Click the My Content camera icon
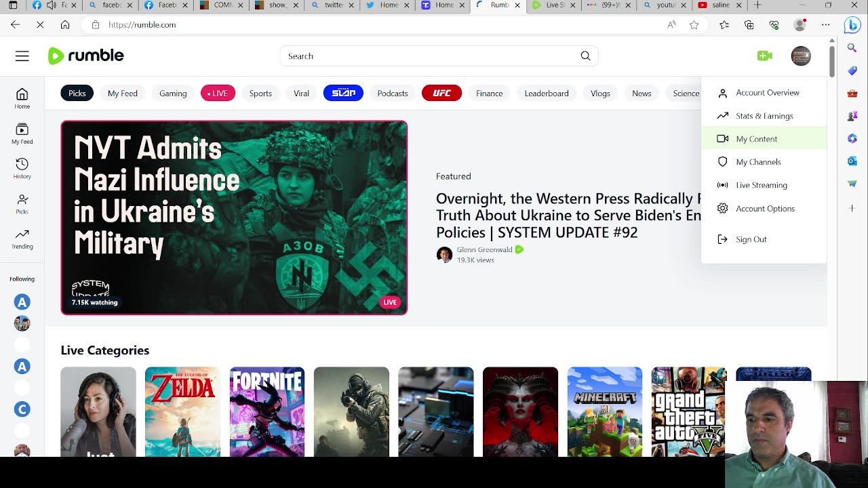The height and width of the screenshot is (488, 868). click(723, 139)
